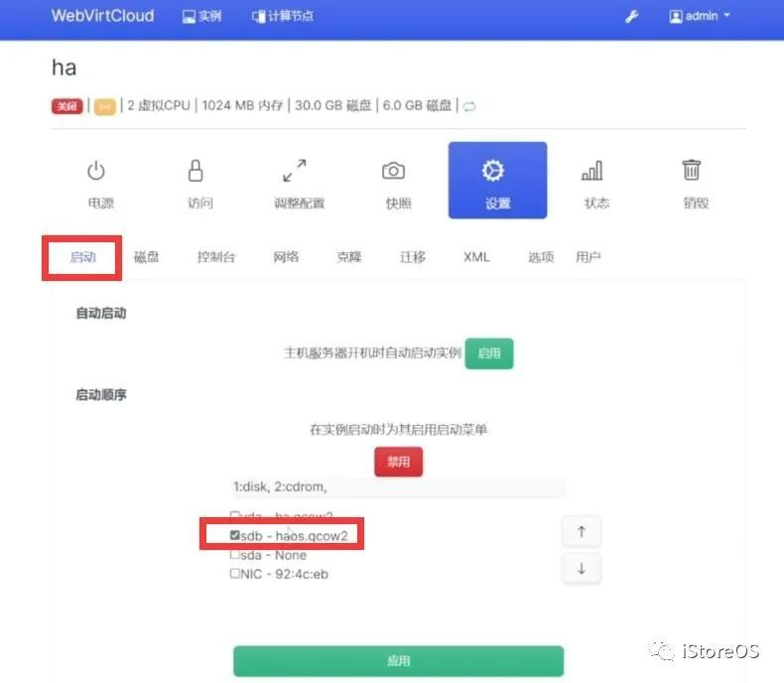Viewport: 784px width, 683px height.
Task: Switch to the 启动 boot tab
Action: click(x=82, y=257)
